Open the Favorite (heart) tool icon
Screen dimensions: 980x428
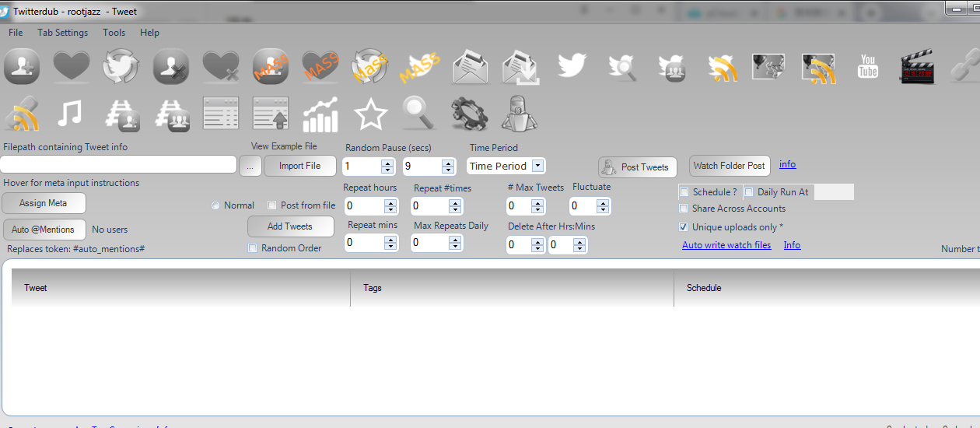72,66
